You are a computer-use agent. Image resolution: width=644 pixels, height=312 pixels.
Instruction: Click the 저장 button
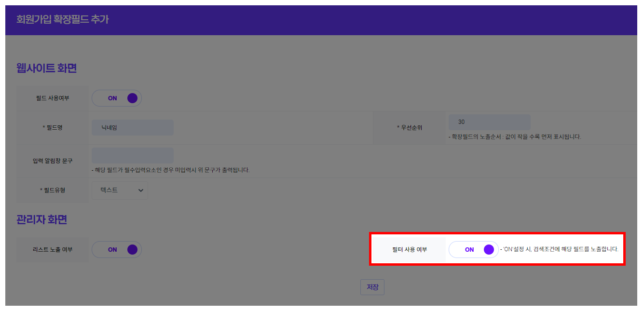click(x=372, y=287)
